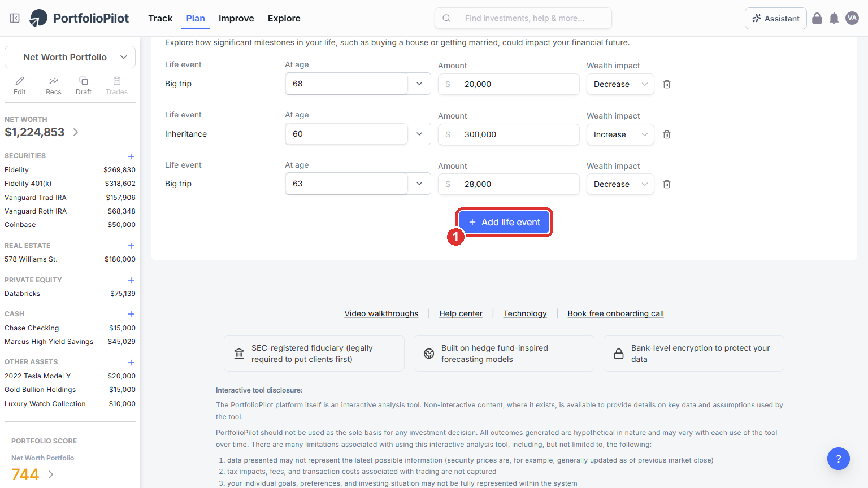The width and height of the screenshot is (868, 488).
Task: Switch to the Track tab
Action: 160,18
